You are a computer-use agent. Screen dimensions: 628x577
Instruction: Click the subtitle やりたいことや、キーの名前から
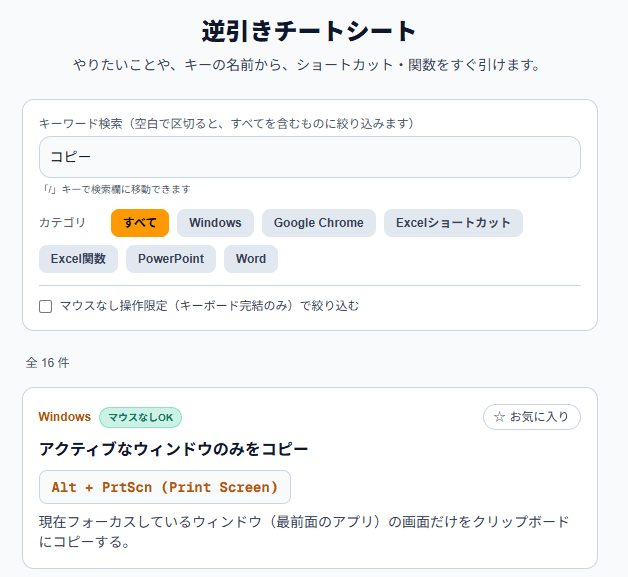point(307,64)
